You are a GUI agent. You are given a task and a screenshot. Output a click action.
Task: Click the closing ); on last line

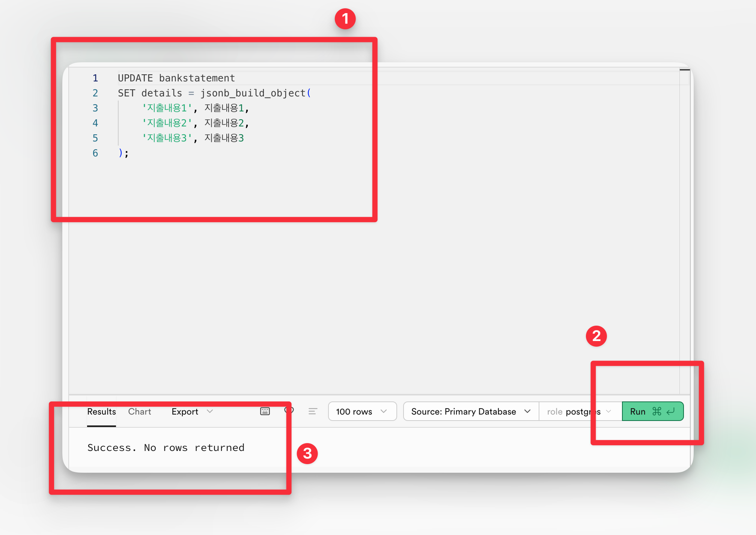(x=123, y=153)
